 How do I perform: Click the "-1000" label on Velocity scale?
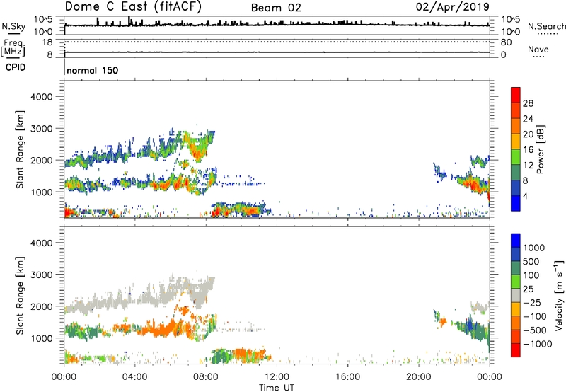(x=537, y=344)
